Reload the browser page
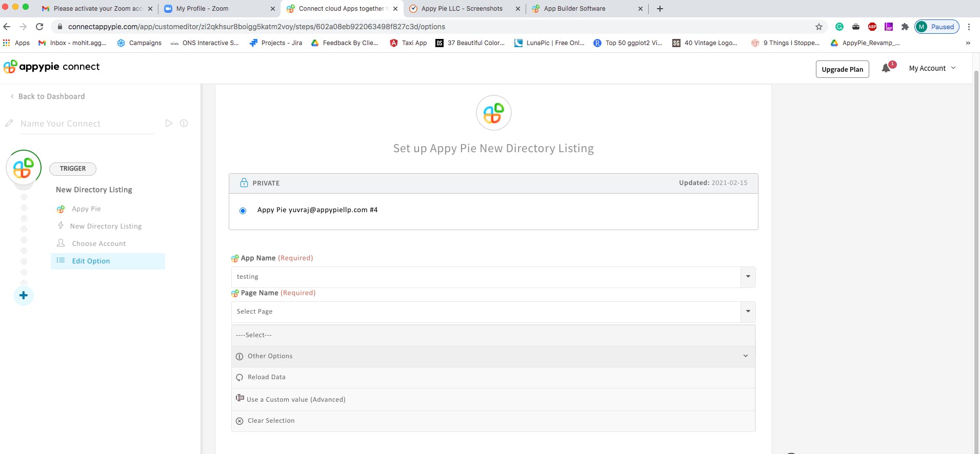The width and height of the screenshot is (980, 454). click(x=39, y=27)
